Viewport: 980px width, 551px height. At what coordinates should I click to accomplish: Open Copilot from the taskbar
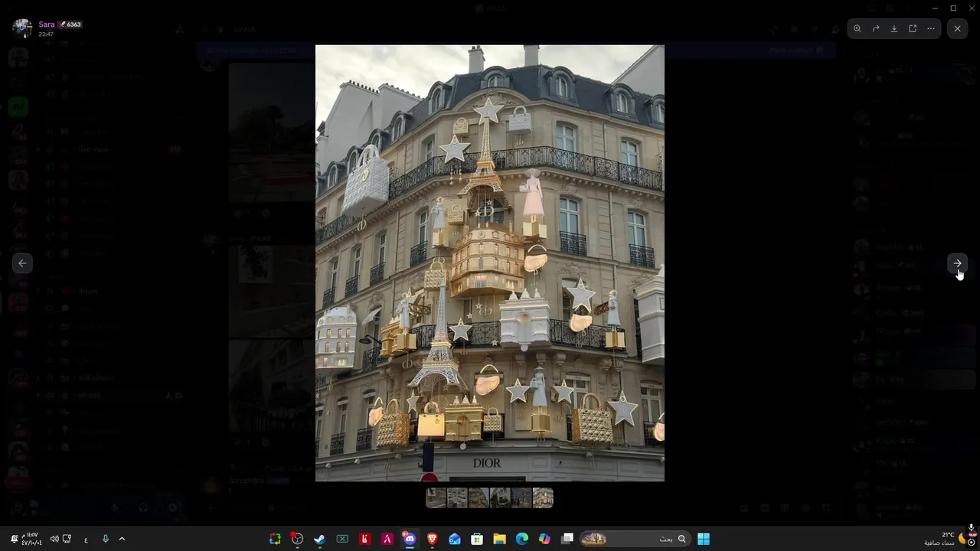point(544,539)
